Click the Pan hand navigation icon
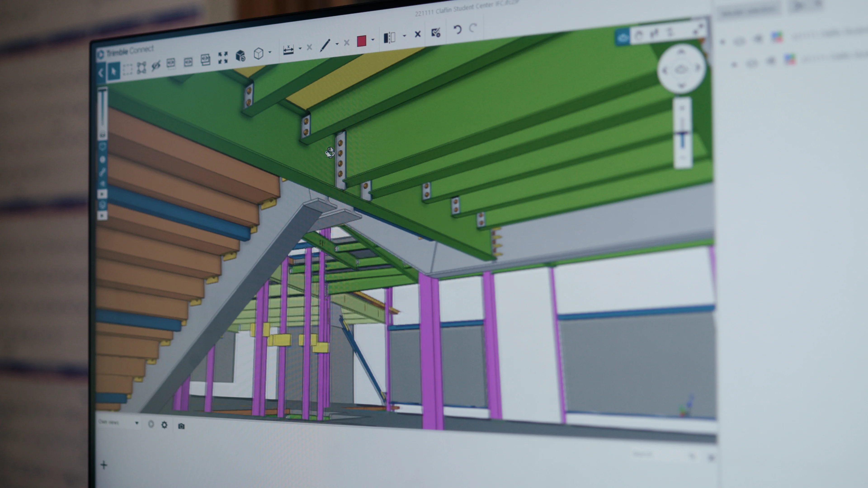 tap(639, 35)
